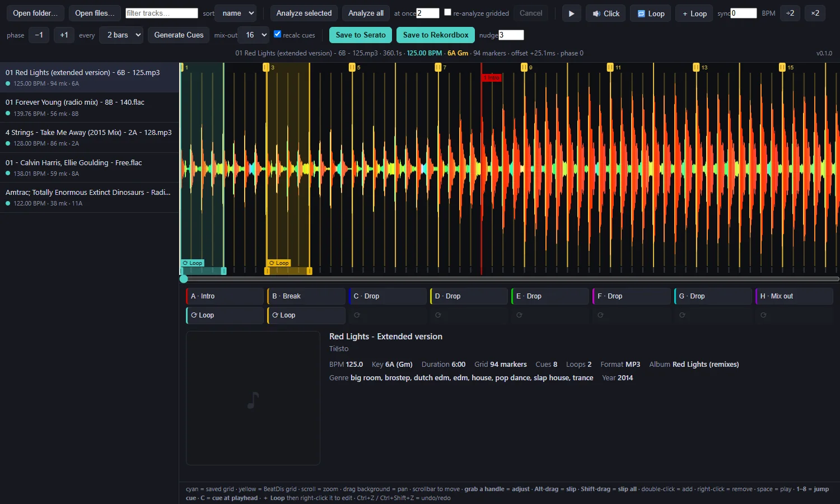Jump to cue A · Intro
This screenshot has width=840, height=504.
point(225,296)
